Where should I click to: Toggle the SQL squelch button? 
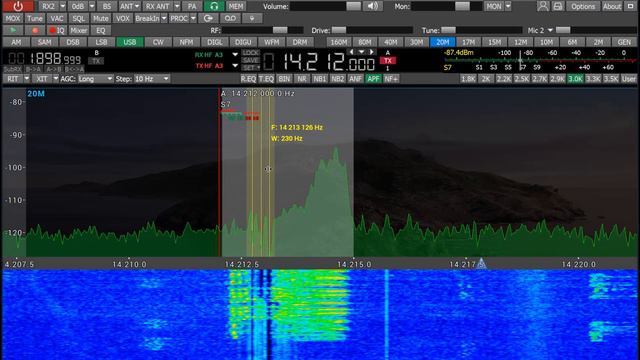[78, 18]
